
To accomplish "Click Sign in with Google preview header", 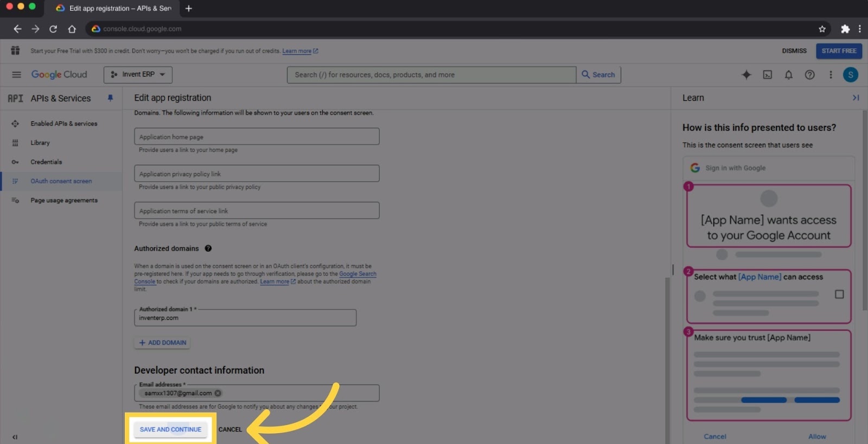I will pos(769,168).
